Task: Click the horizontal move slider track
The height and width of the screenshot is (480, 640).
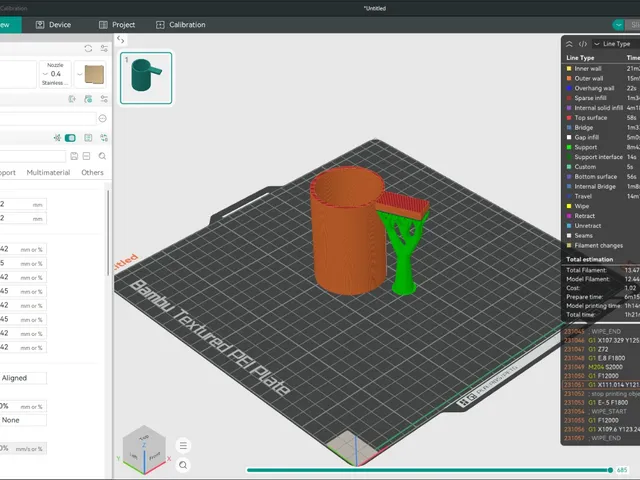Action: (x=427, y=470)
